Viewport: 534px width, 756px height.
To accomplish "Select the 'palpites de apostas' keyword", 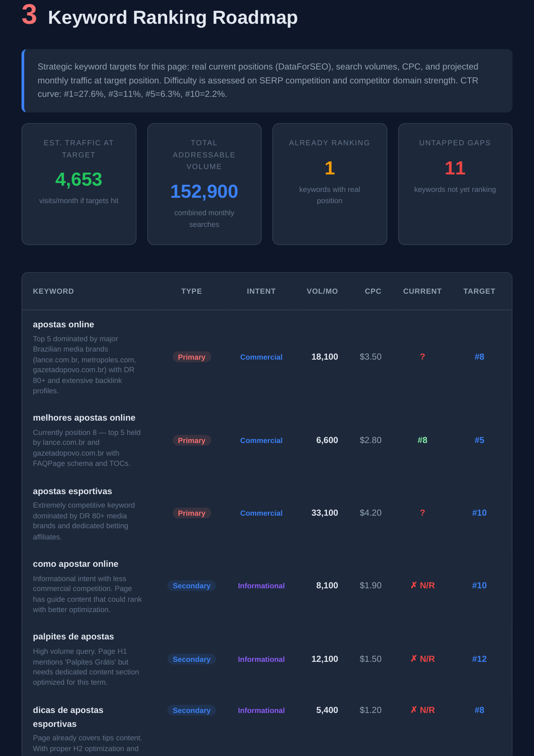I will tap(73, 636).
